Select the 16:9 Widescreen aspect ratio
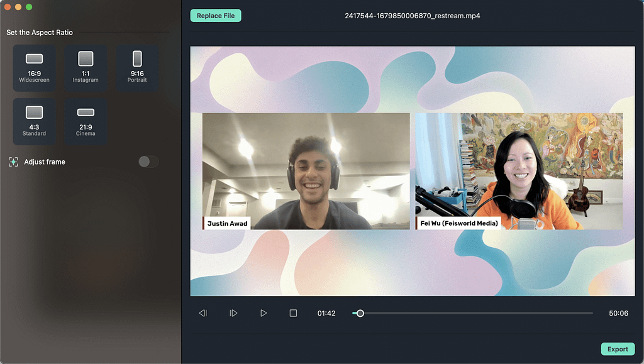The width and height of the screenshot is (644, 364). (x=34, y=68)
